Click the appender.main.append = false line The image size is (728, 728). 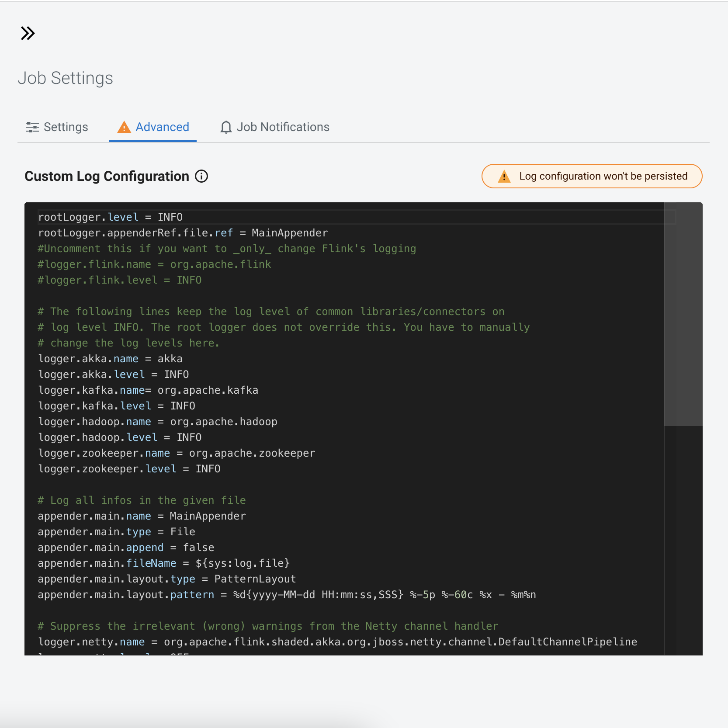click(126, 548)
